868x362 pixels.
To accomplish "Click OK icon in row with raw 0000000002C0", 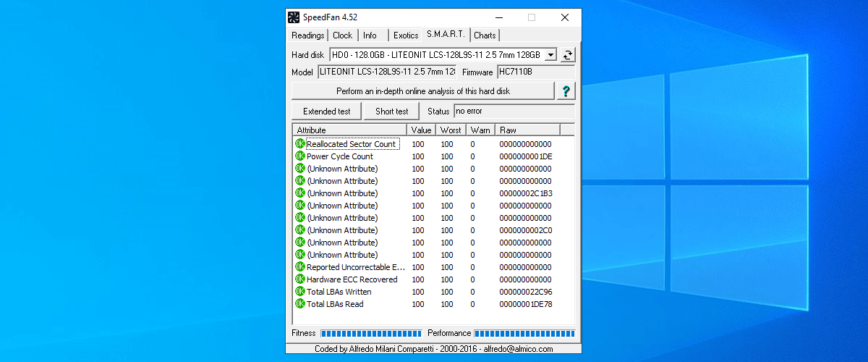I will pyautogui.click(x=300, y=230).
